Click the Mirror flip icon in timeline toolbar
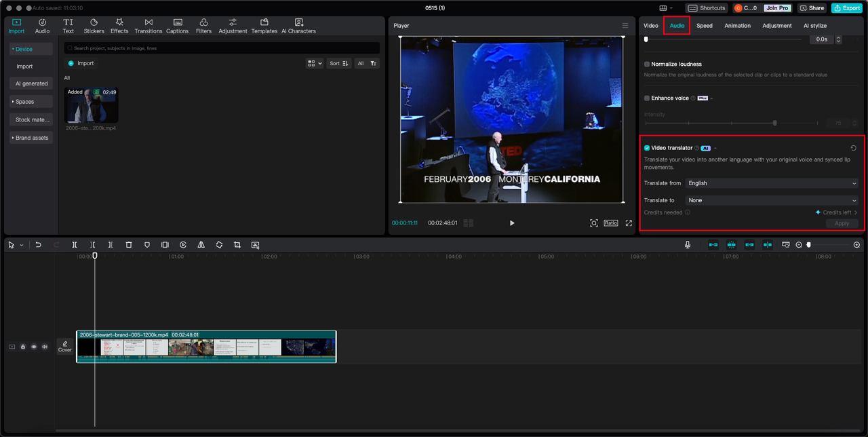 (x=201, y=245)
